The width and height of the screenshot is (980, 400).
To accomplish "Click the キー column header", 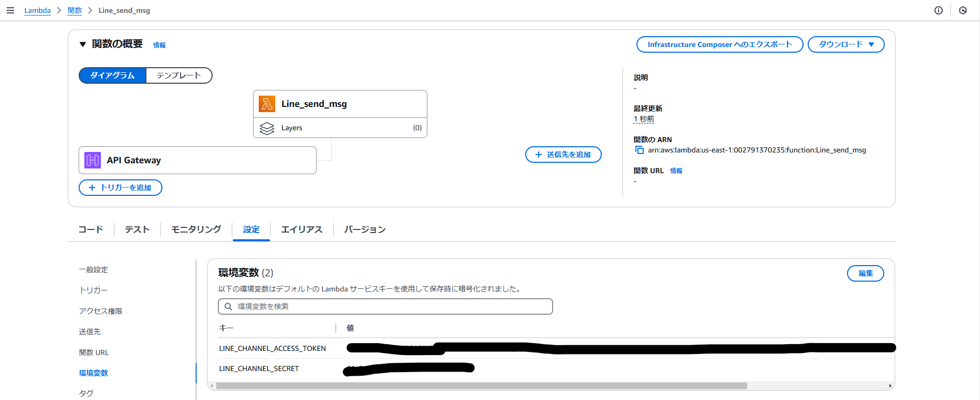I will [226, 328].
